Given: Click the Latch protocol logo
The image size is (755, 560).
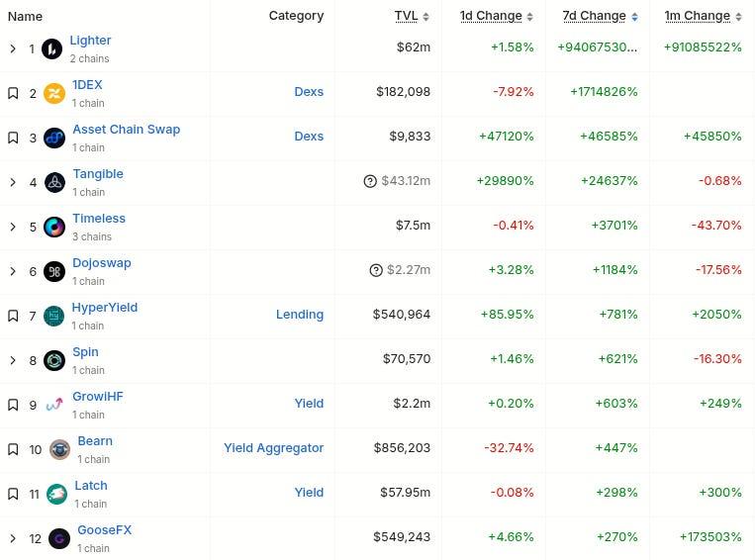Looking at the screenshot, I should pyautogui.click(x=57, y=494).
